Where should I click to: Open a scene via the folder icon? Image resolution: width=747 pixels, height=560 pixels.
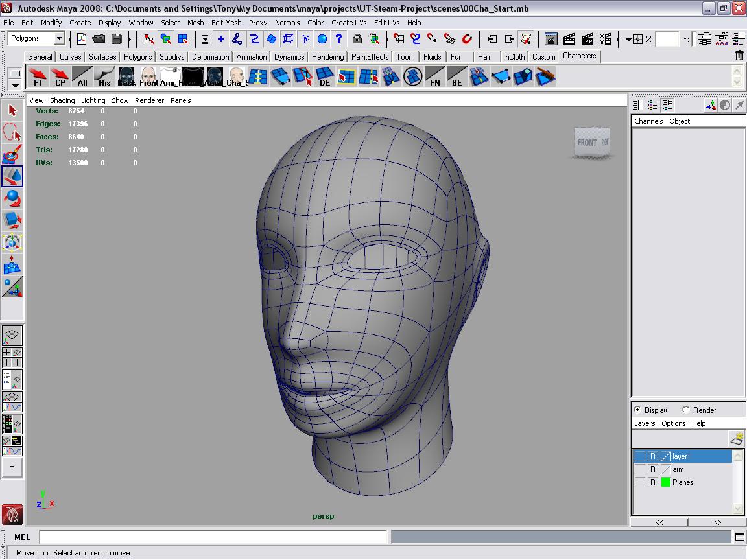(99, 39)
